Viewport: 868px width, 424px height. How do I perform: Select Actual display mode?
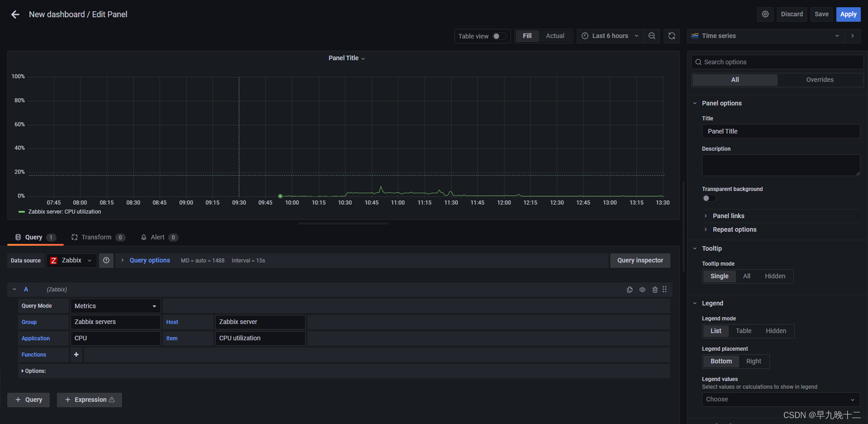tap(555, 36)
